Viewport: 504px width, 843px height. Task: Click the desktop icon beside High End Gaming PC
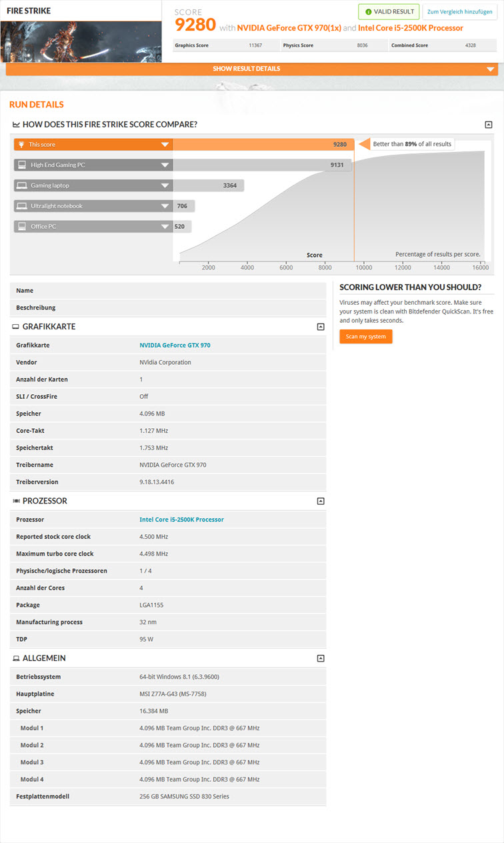(x=22, y=165)
